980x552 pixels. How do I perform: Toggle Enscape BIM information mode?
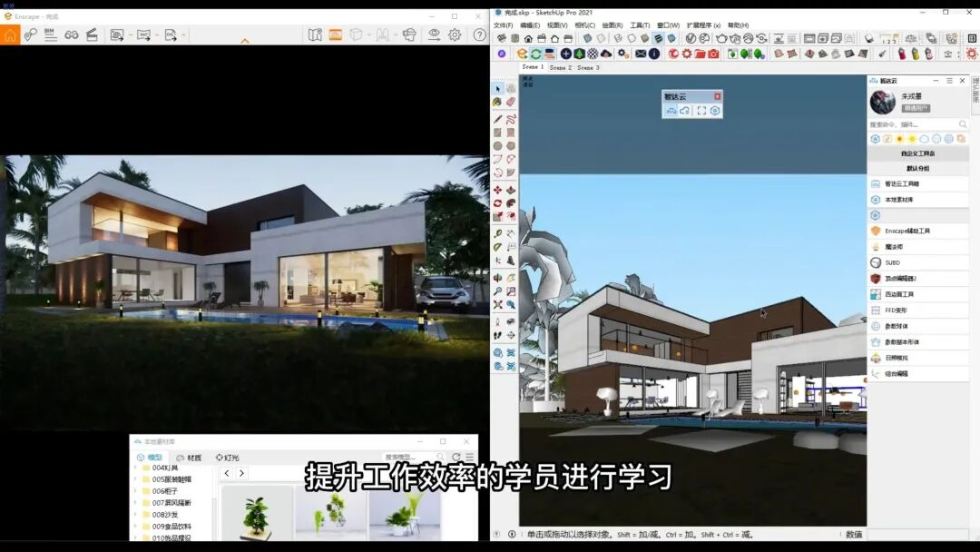(x=51, y=35)
